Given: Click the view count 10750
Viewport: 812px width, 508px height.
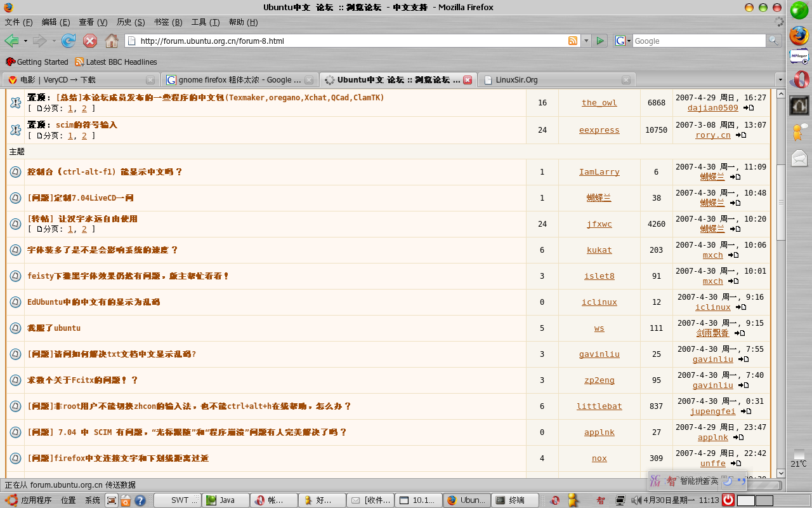Looking at the screenshot, I should tap(657, 130).
